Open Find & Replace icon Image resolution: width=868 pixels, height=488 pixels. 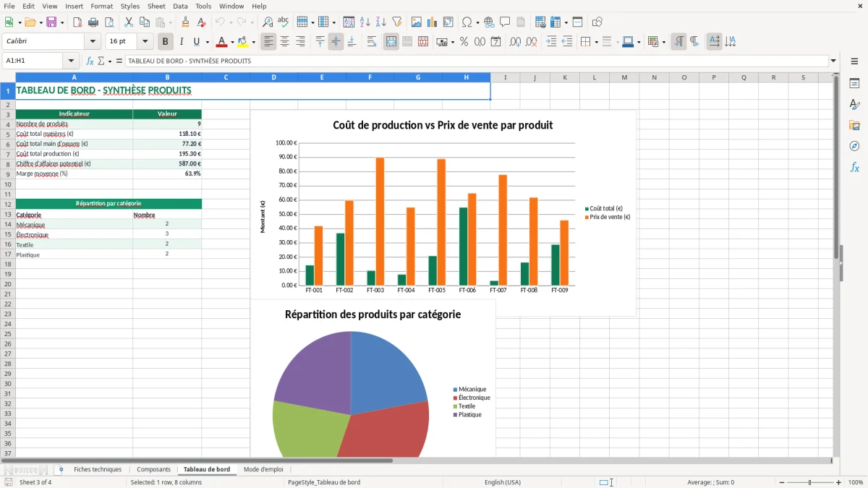click(x=268, y=22)
